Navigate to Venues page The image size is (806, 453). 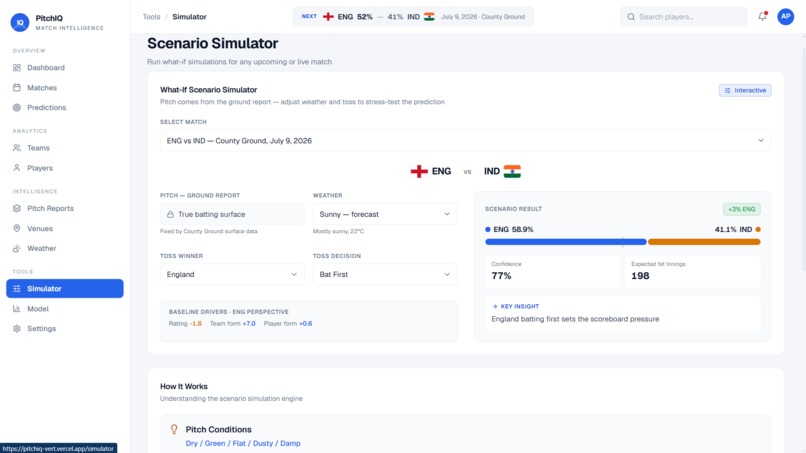coord(65,228)
